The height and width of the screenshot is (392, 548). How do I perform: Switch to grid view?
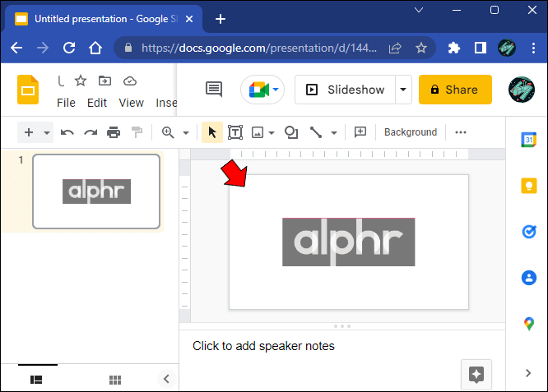[x=115, y=380]
